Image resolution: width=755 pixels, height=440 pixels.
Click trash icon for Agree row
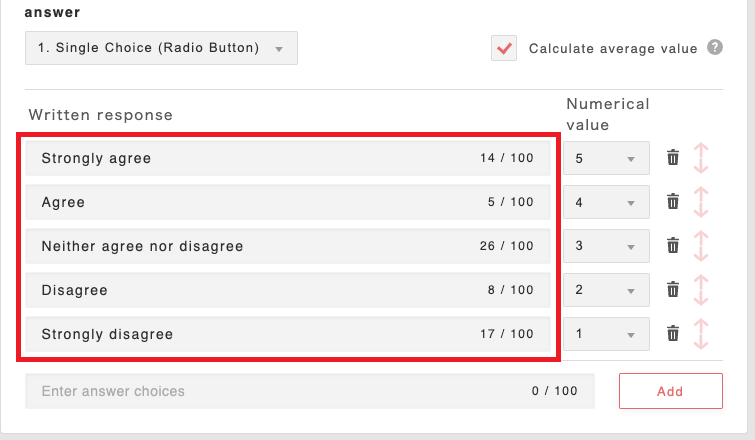pyautogui.click(x=673, y=202)
